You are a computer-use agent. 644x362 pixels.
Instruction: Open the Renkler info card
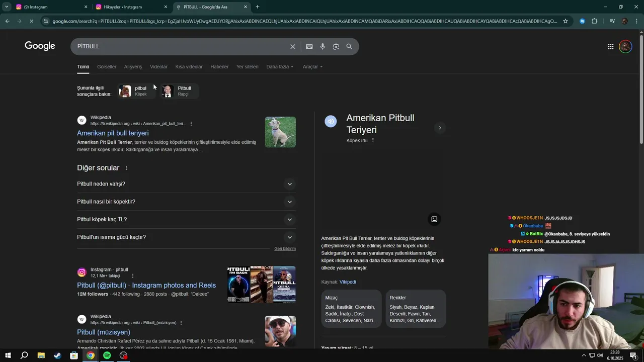416,309
